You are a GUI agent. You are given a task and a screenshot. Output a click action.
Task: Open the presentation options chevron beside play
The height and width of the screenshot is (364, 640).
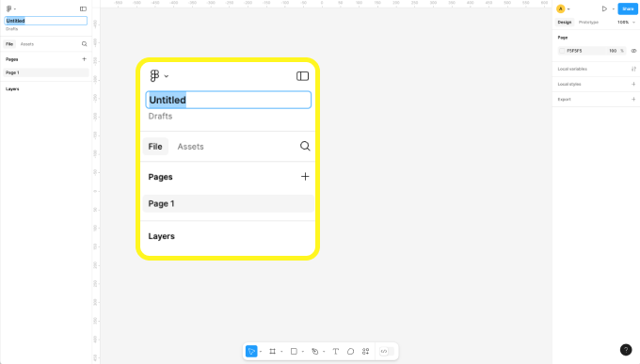[613, 9]
